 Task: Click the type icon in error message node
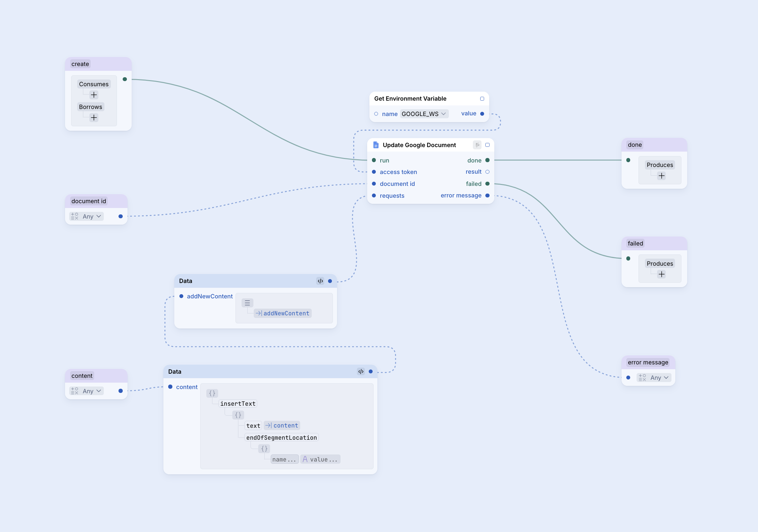pos(642,378)
